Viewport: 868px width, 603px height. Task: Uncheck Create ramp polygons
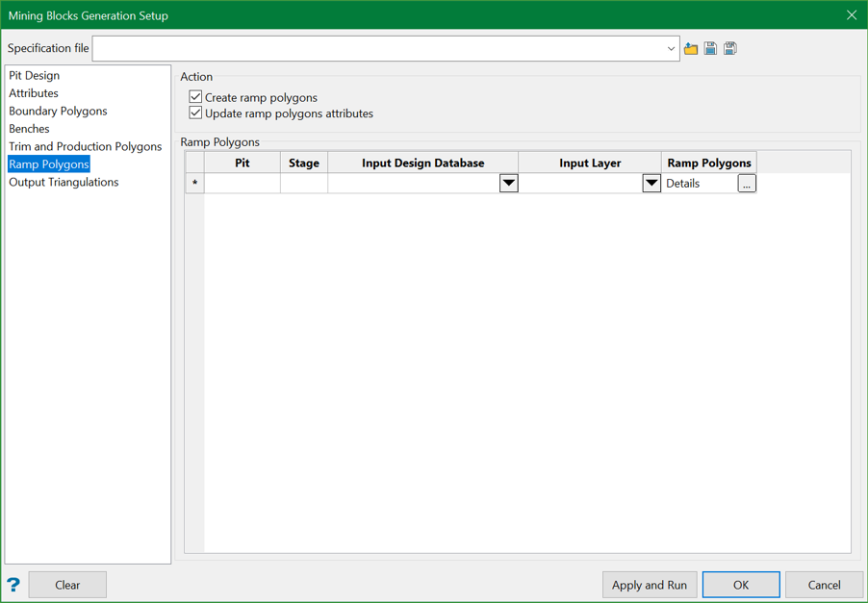196,97
